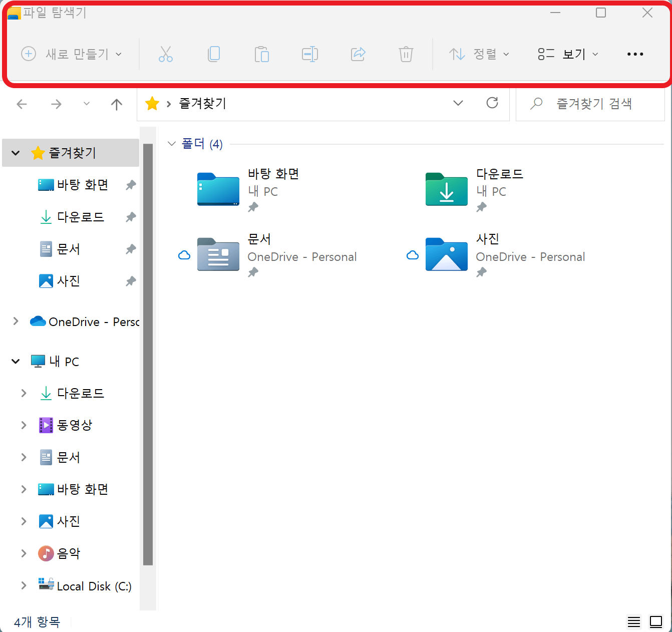Expand 문서 under 내 PC
Screen dimensions: 672x632
pos(24,458)
